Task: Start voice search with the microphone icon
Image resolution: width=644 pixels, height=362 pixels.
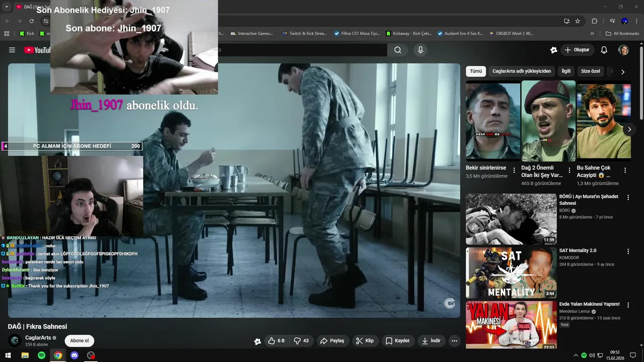Action: pyautogui.click(x=421, y=50)
